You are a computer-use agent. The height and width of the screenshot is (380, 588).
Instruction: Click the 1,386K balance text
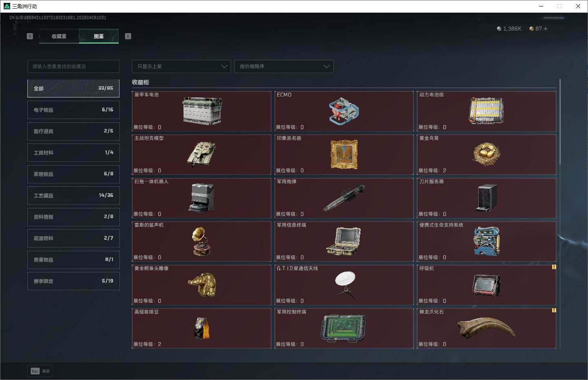512,29
